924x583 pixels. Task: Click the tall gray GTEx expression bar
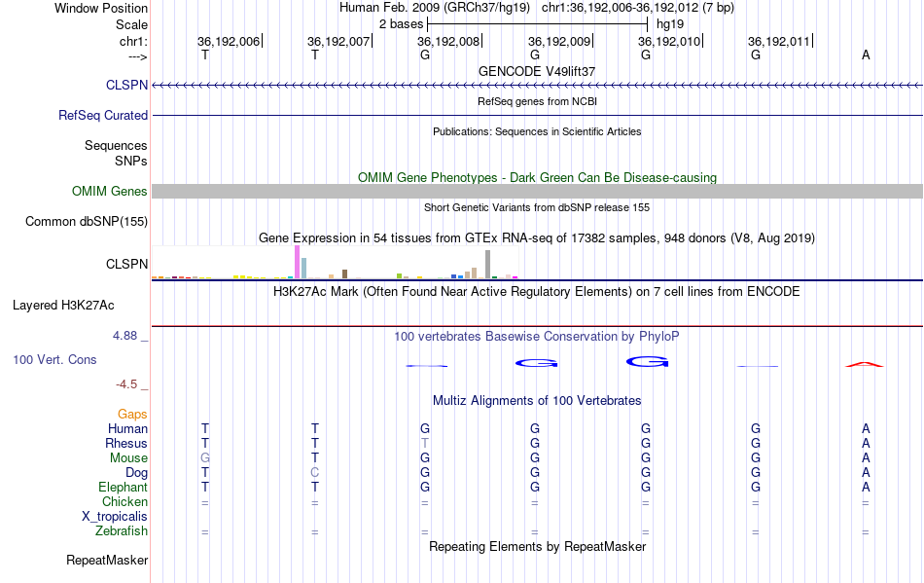point(487,264)
